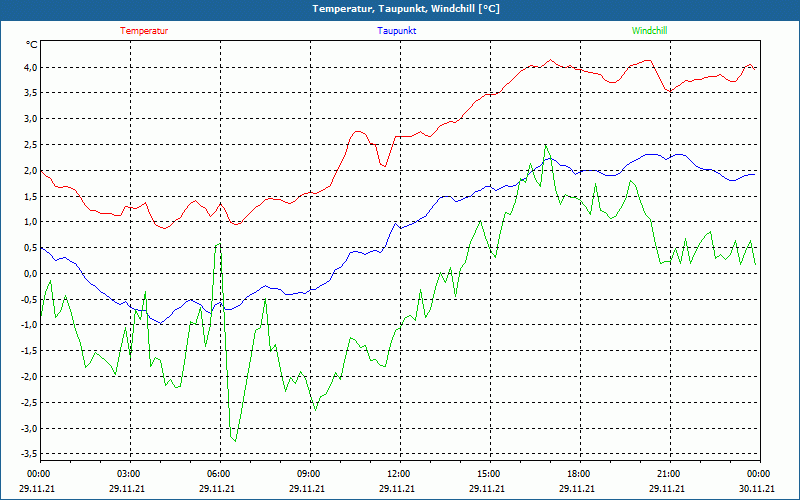Click the '3,5' positive y-axis value
This screenshot has width=800, height=500.
coord(31,93)
